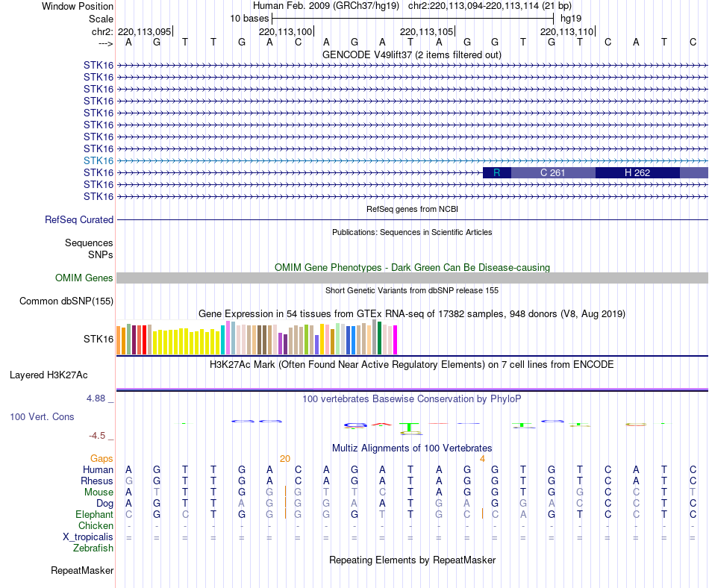Viewport: 709px width, 588px height.
Task: Click the X_tropicalis species label
Action: click(x=88, y=537)
